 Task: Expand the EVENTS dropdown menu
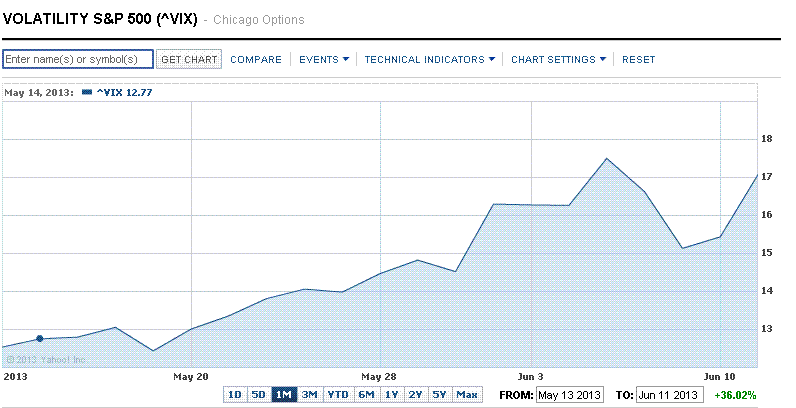pyautogui.click(x=324, y=60)
